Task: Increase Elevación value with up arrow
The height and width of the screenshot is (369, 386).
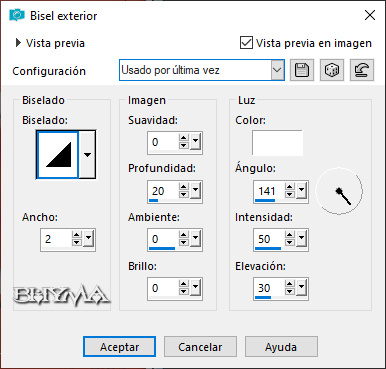Action: point(290,284)
